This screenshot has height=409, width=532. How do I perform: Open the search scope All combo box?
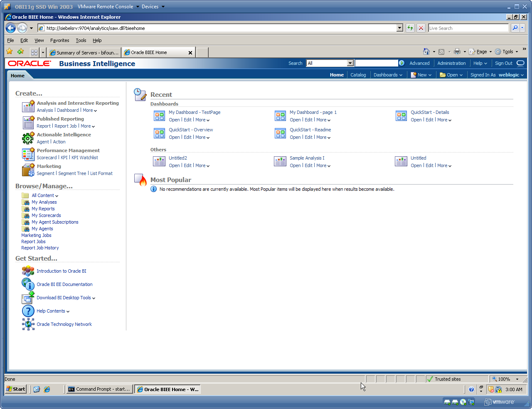pos(330,63)
